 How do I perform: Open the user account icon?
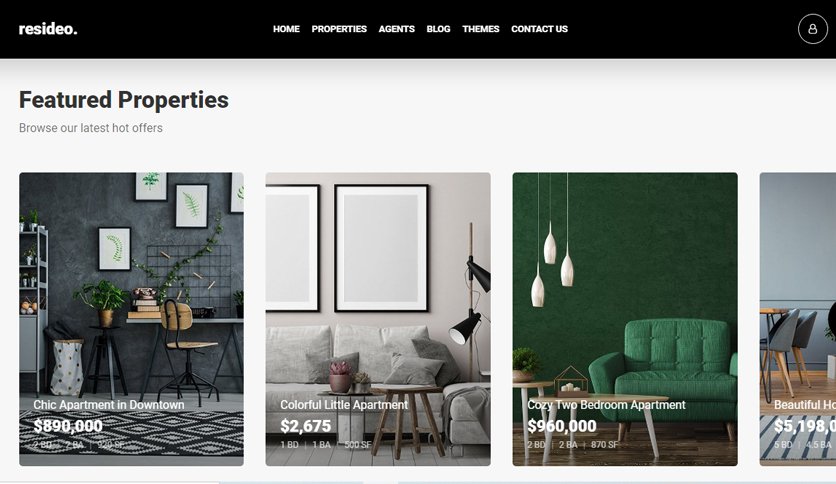point(813,29)
